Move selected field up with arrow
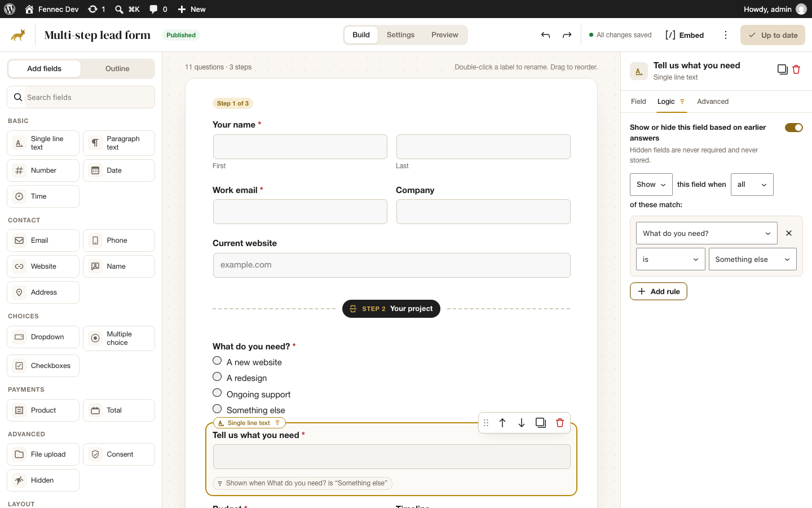This screenshot has height=508, width=812. tap(502, 423)
